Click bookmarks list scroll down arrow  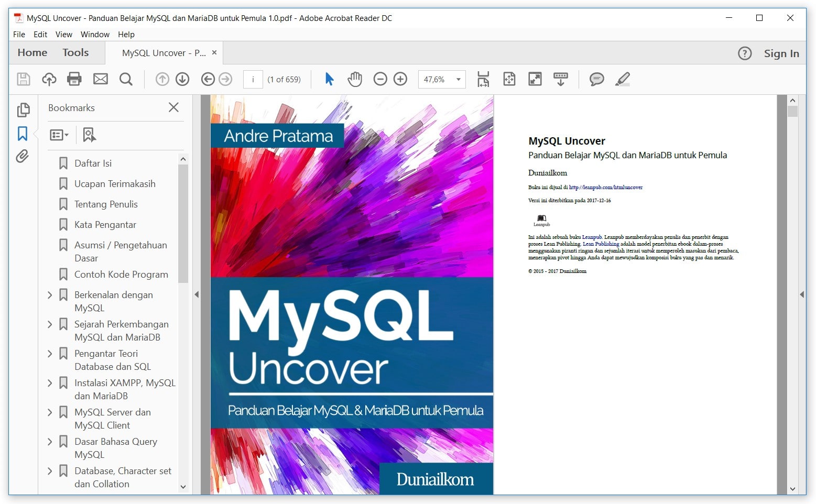pos(183,487)
